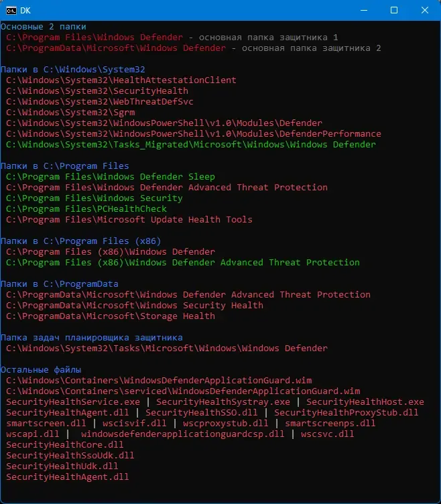Close the DK console window
The image size is (441, 504).
coord(425,10)
